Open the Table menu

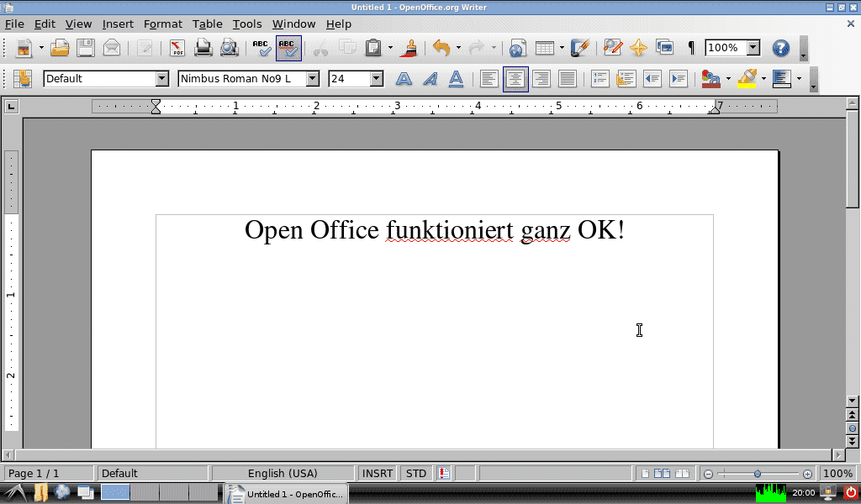(x=207, y=24)
